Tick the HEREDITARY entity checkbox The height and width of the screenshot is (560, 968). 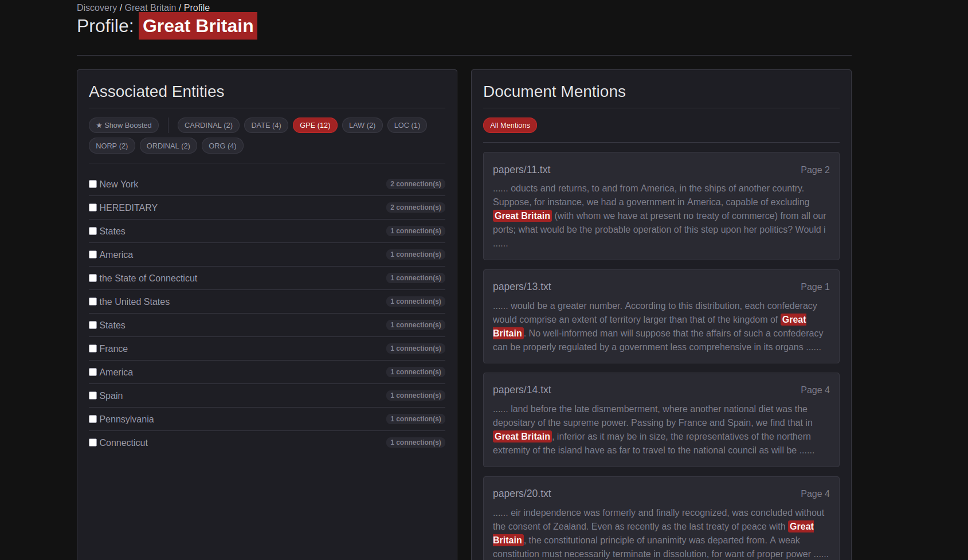coord(93,207)
